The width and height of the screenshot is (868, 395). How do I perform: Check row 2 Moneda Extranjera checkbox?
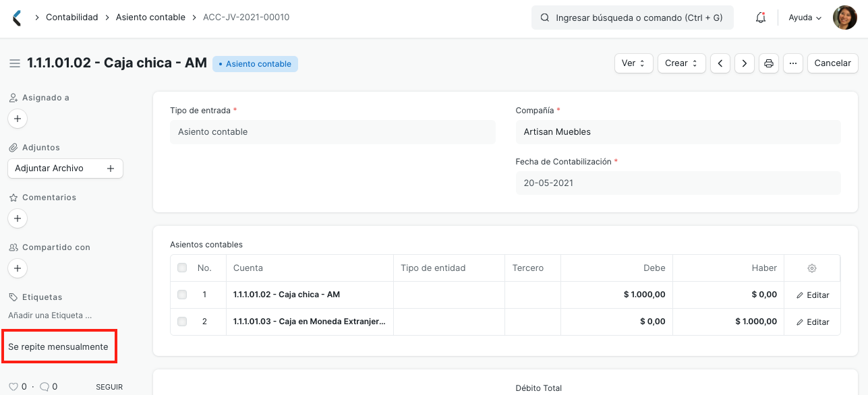182,322
